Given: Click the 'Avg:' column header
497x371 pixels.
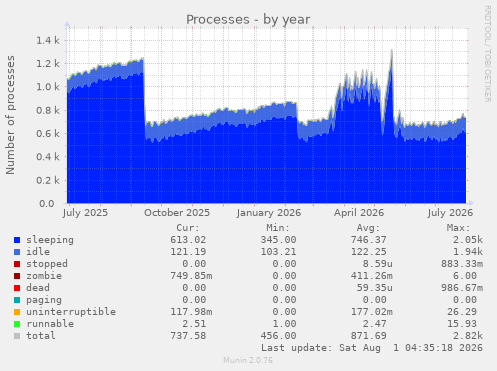Looking at the screenshot, I should 368,228.
